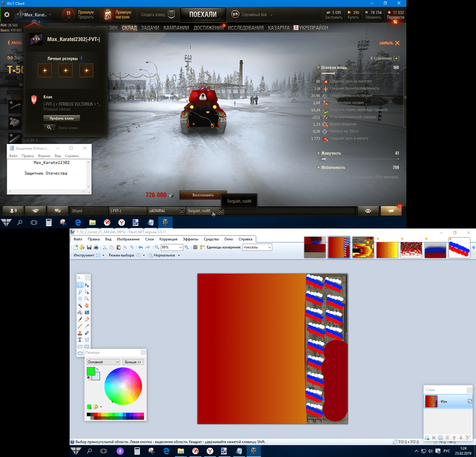Screen dimensions: 476x457
Task: Select the Gradient tool
Action: pos(87,312)
